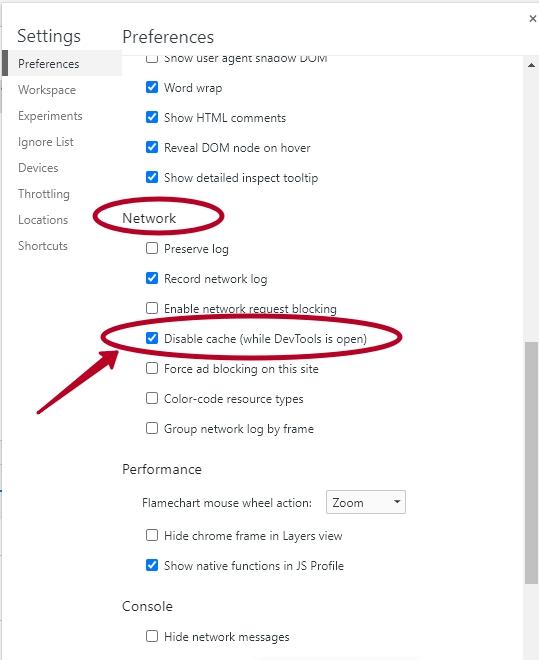Open the Workspace settings tab
This screenshot has height=660, width=539.
point(47,90)
